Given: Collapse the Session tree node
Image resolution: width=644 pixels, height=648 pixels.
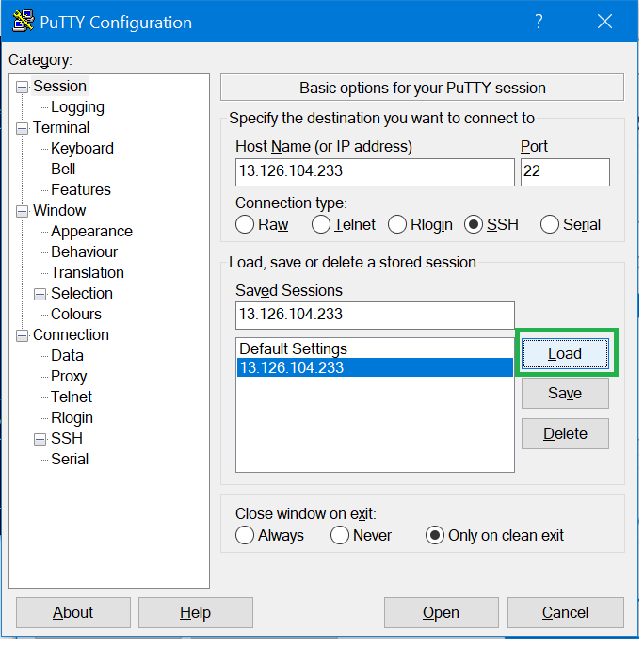Looking at the screenshot, I should 22,87.
